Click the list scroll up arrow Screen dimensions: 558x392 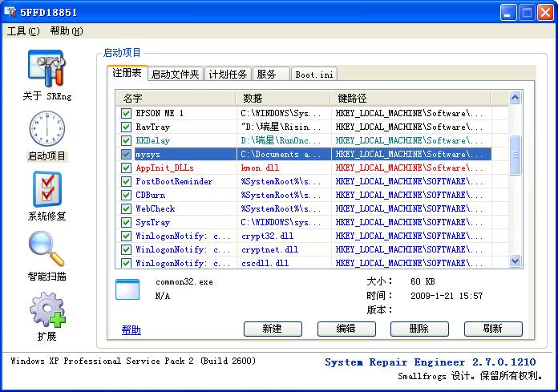click(x=515, y=97)
